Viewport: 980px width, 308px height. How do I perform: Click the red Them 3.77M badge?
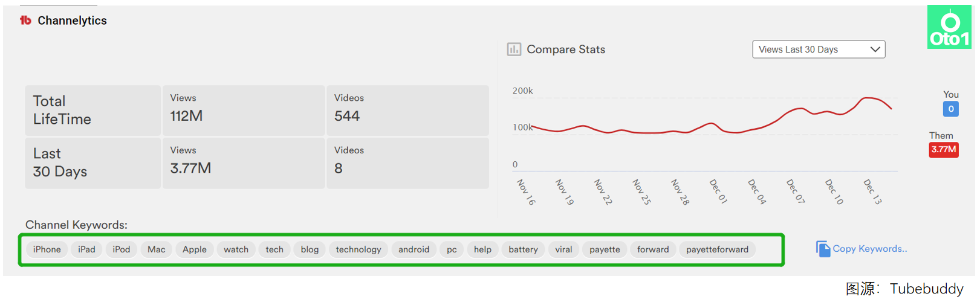coord(943,150)
